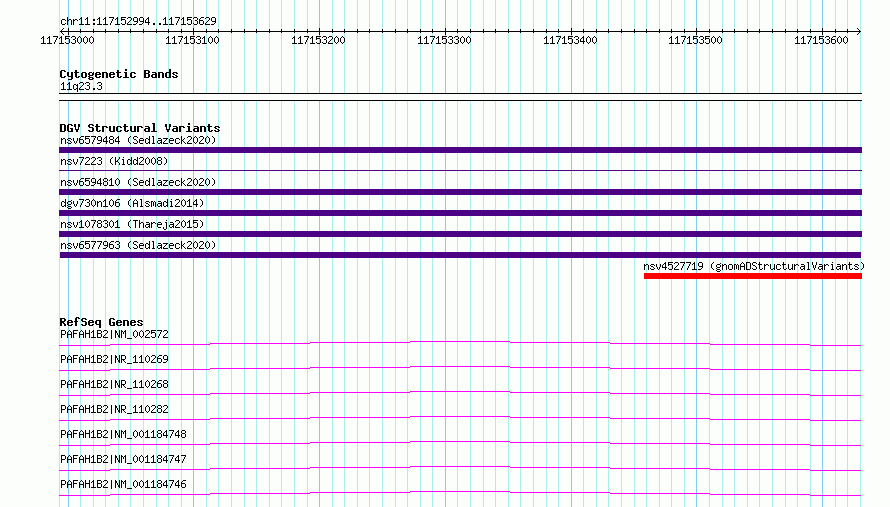Click the nsv6594810 purple variant bar
This screenshot has width=890, height=507.
coord(460,192)
